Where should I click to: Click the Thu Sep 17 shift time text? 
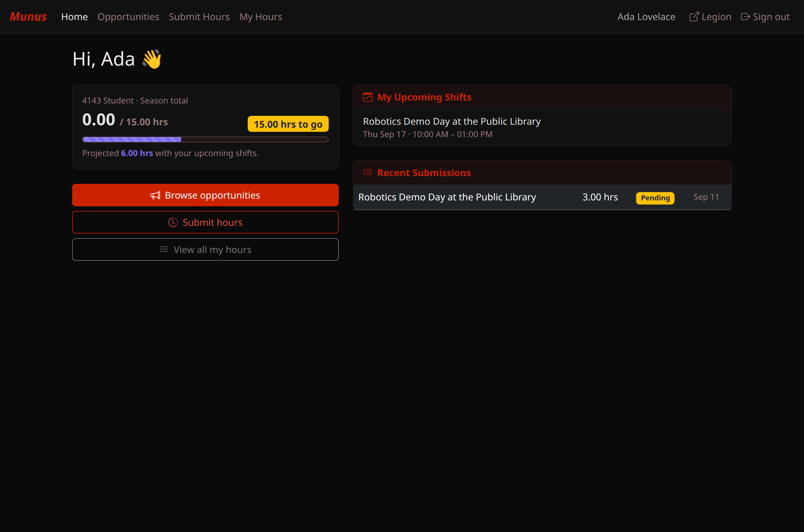tap(427, 134)
